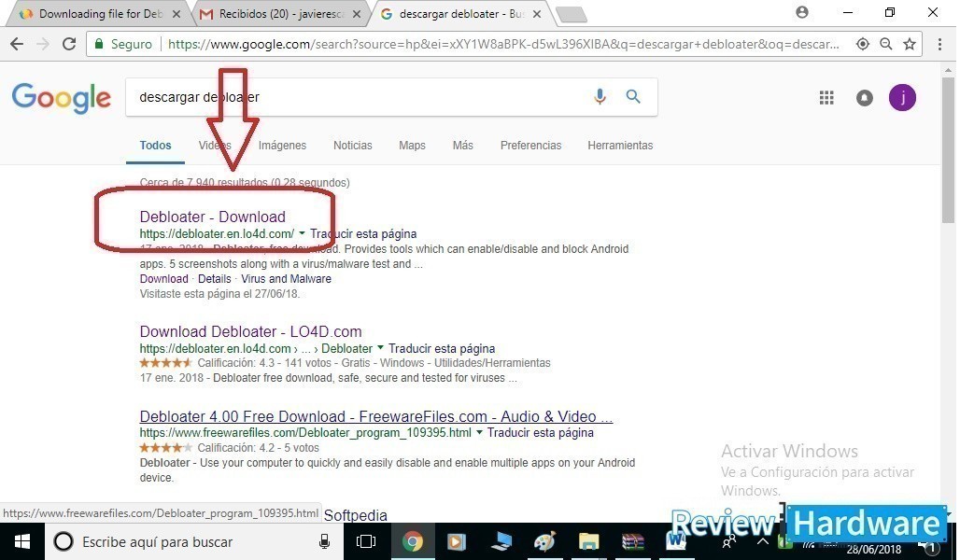Click 'Traducir esta página' for FreewareFiles result
The image size is (960, 560).
click(x=540, y=433)
